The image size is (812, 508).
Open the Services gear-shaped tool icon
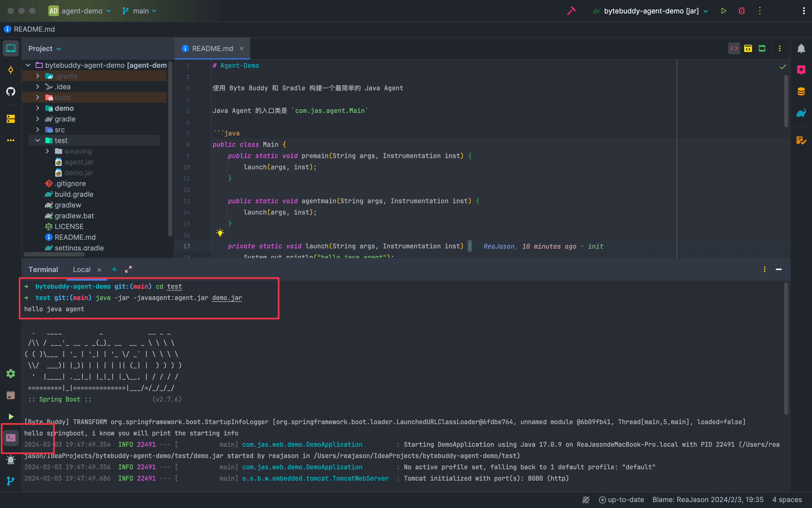pos(11,374)
